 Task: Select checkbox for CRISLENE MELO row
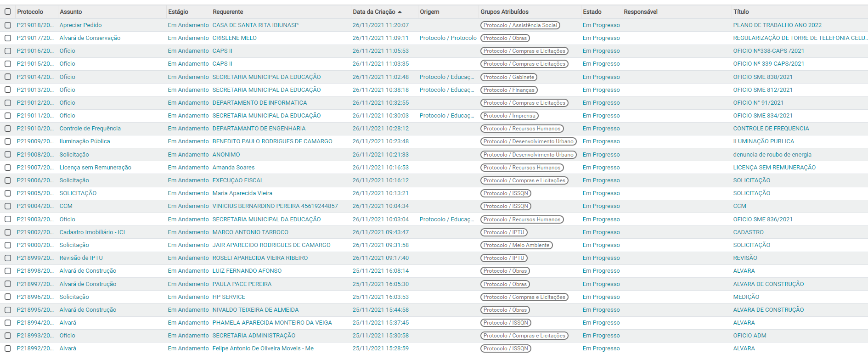point(8,38)
